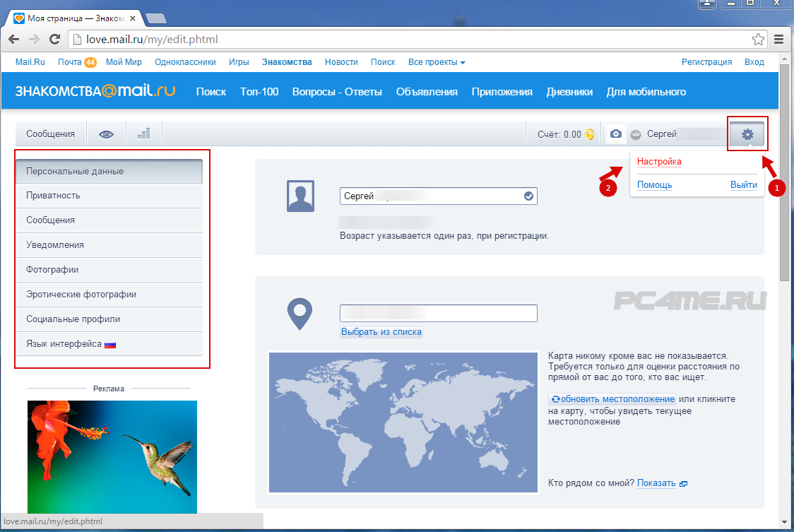
Task: Click Выйти to log out
Action: [743, 185]
